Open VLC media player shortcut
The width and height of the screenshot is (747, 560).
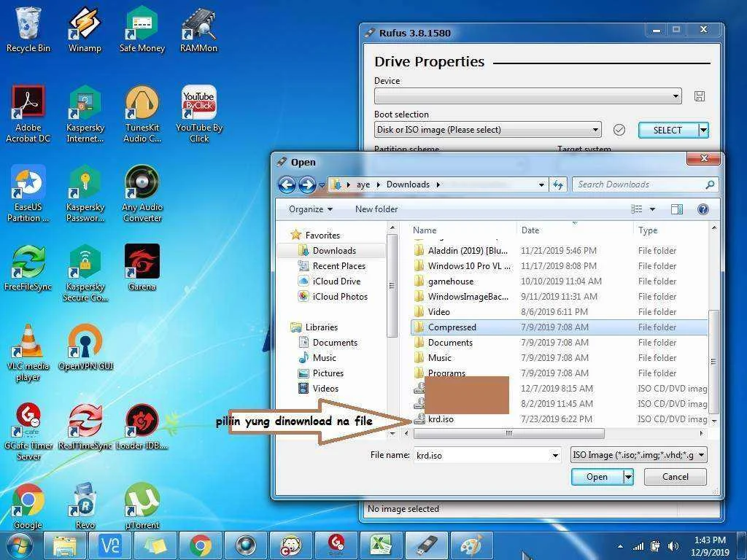pyautogui.click(x=28, y=353)
